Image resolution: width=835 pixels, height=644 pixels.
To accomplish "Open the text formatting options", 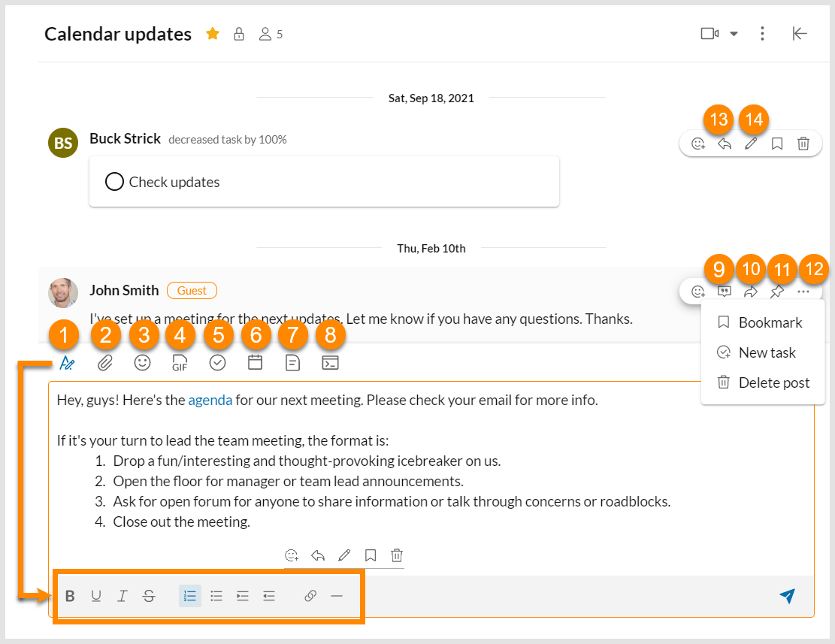I will pyautogui.click(x=68, y=362).
